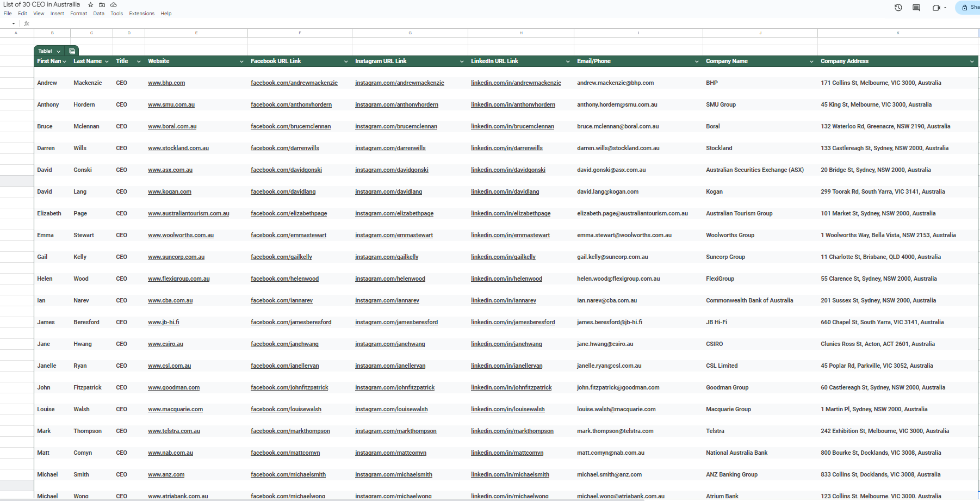Open the Insert menu

click(x=57, y=14)
